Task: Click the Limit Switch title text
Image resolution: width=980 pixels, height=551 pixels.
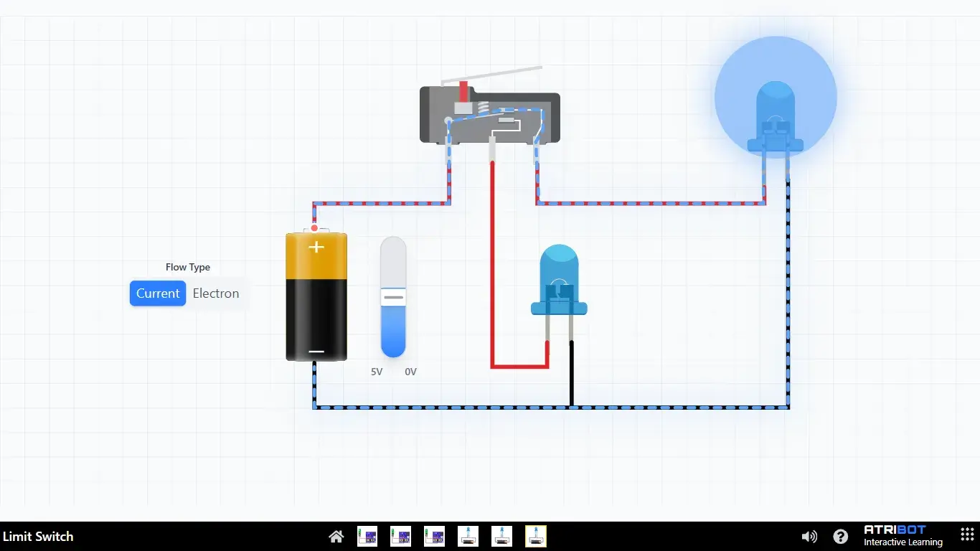Action: 38,537
